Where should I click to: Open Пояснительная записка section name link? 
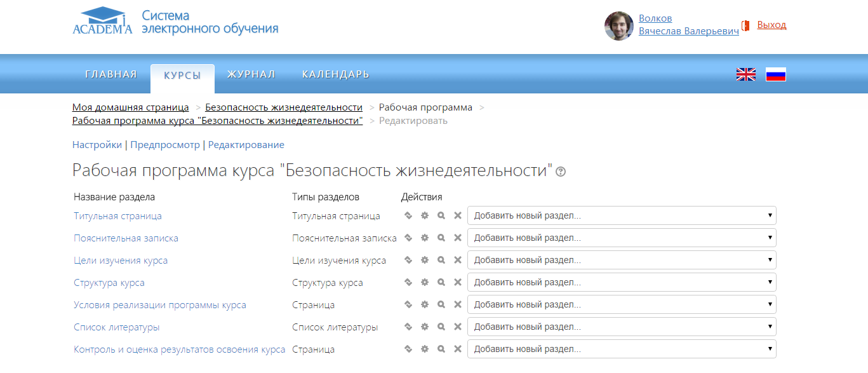pos(126,238)
